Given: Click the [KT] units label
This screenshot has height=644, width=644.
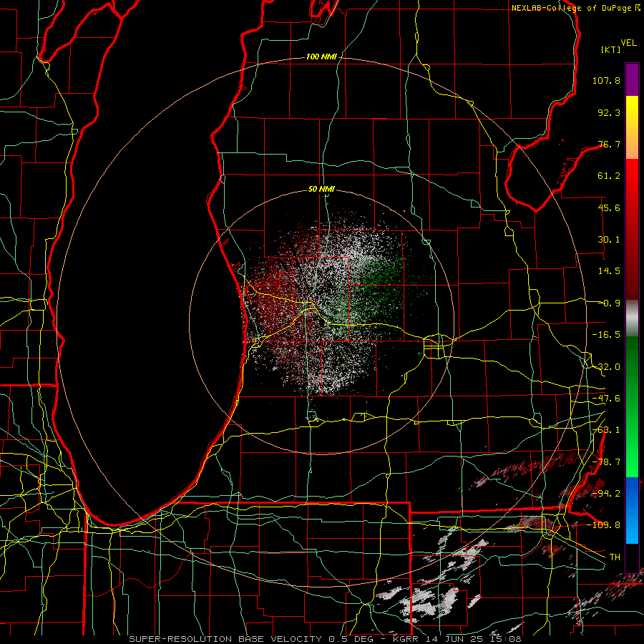Looking at the screenshot, I should pyautogui.click(x=610, y=49).
